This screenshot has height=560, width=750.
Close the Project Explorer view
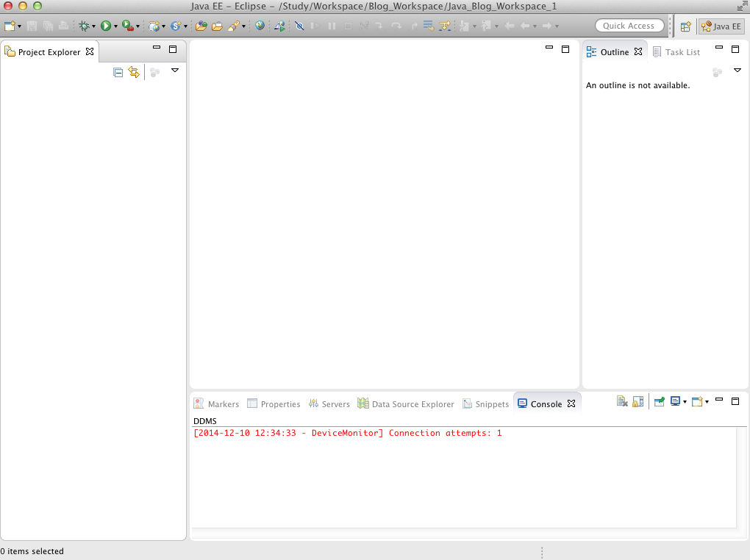90,51
